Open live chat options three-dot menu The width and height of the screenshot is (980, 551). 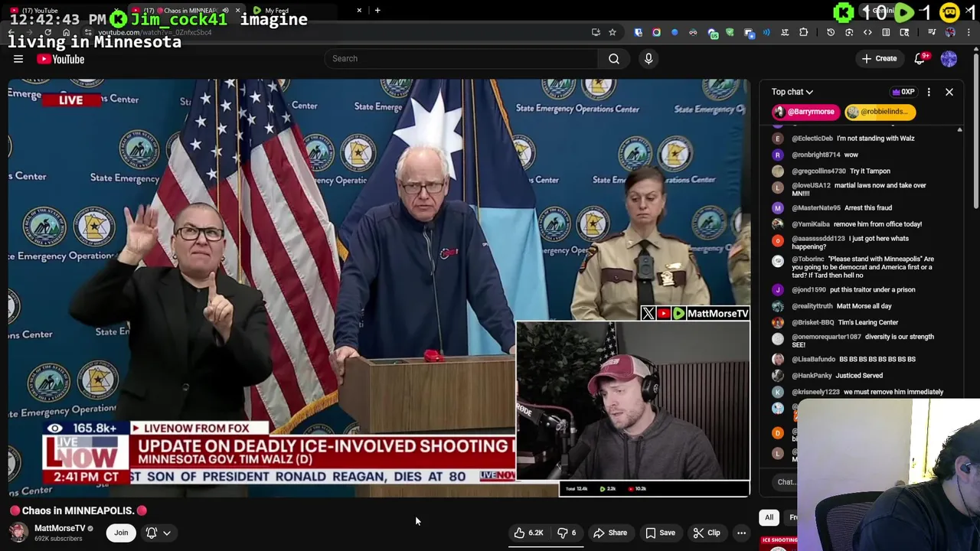[929, 92]
